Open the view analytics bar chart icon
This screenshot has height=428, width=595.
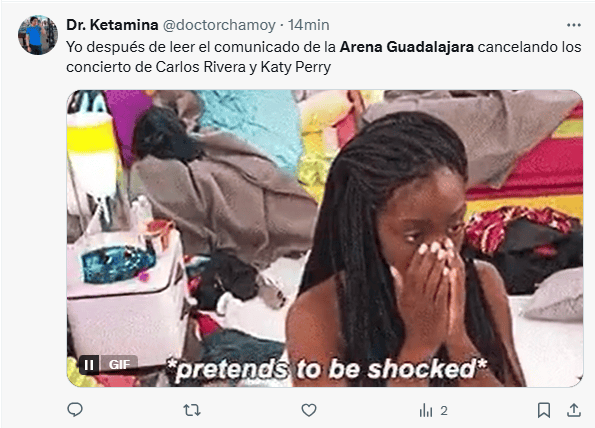[x=426, y=411]
